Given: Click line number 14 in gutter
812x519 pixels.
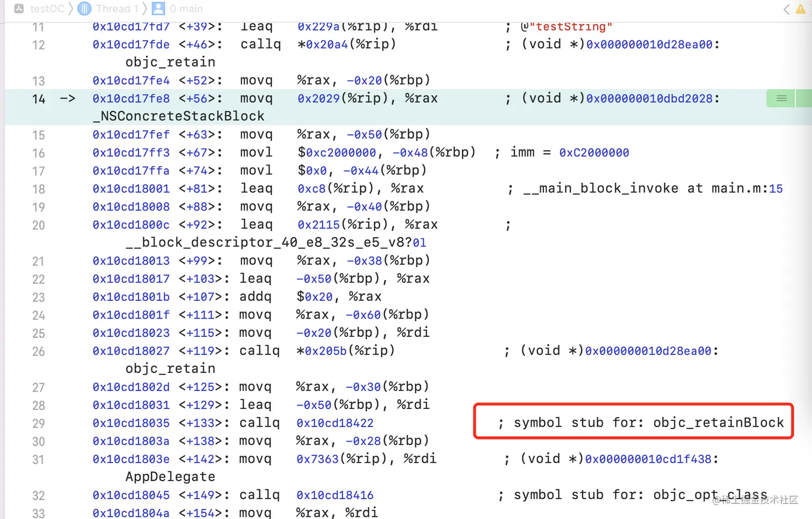Looking at the screenshot, I should 38,99.
